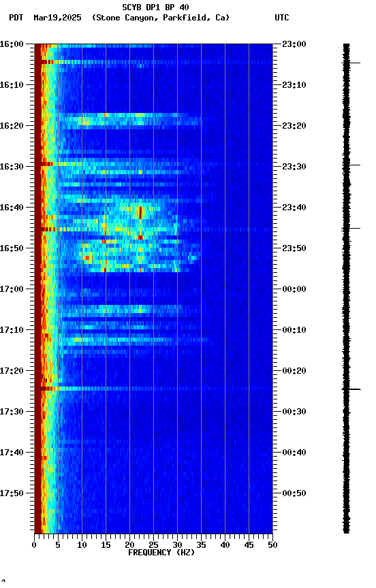
Task: Click the UTC time label 23:00
Action: tap(294, 44)
